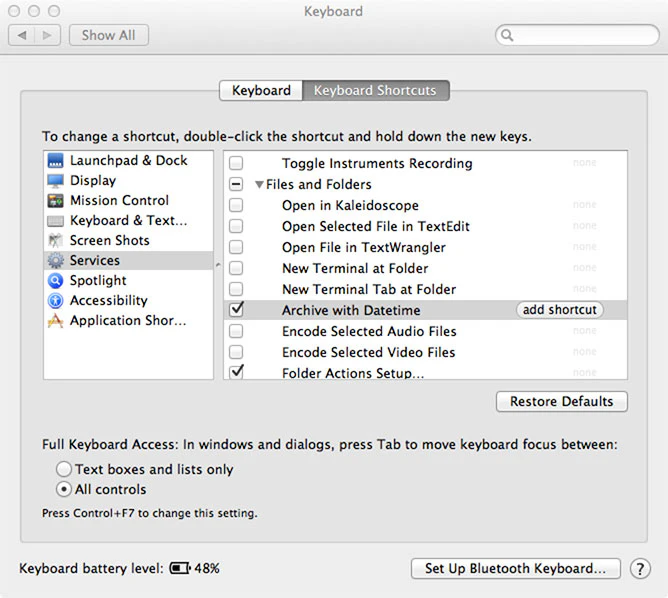The height and width of the screenshot is (598, 668).
Task: Select Launchpad & Dock category label
Action: 129,161
